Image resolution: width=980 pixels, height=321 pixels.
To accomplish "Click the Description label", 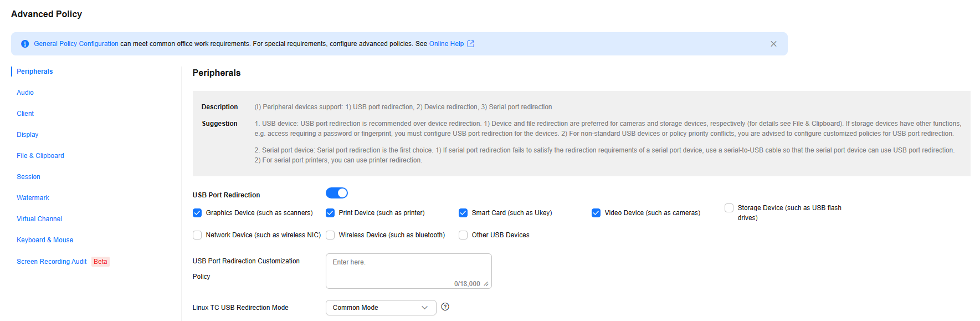I will pos(219,107).
